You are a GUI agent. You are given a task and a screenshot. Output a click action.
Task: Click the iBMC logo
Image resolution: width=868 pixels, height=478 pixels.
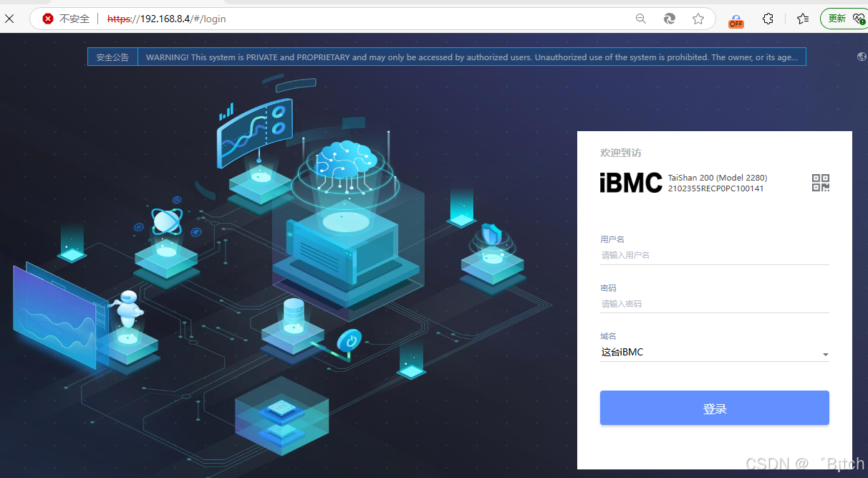tap(631, 183)
